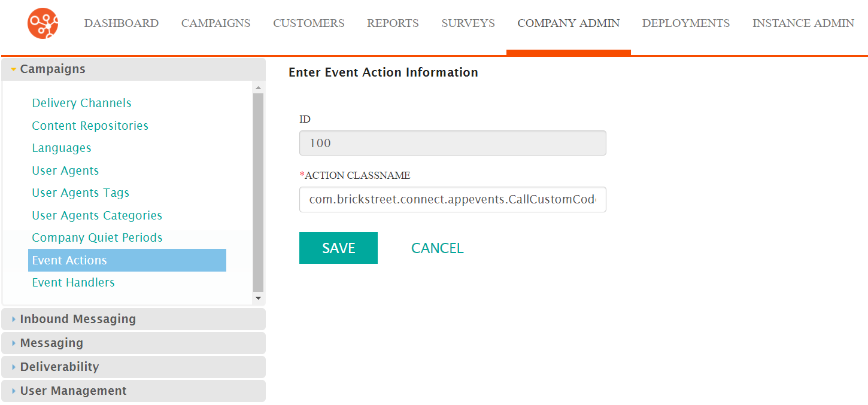Go to the Reports tab

(x=393, y=23)
